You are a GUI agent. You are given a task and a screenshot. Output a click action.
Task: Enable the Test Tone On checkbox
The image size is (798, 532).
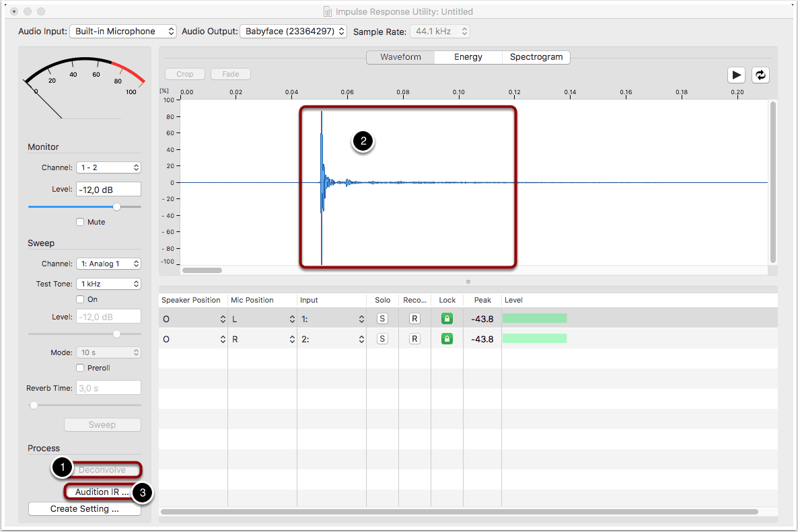81,299
